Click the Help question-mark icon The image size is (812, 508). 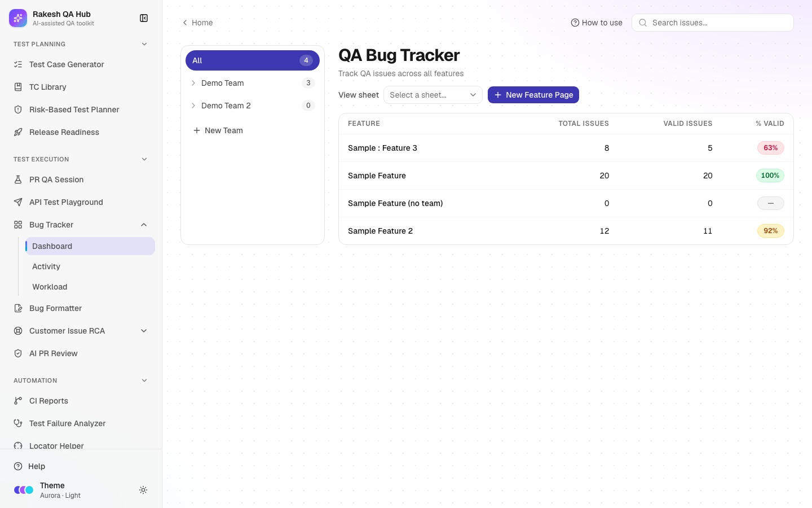point(18,466)
